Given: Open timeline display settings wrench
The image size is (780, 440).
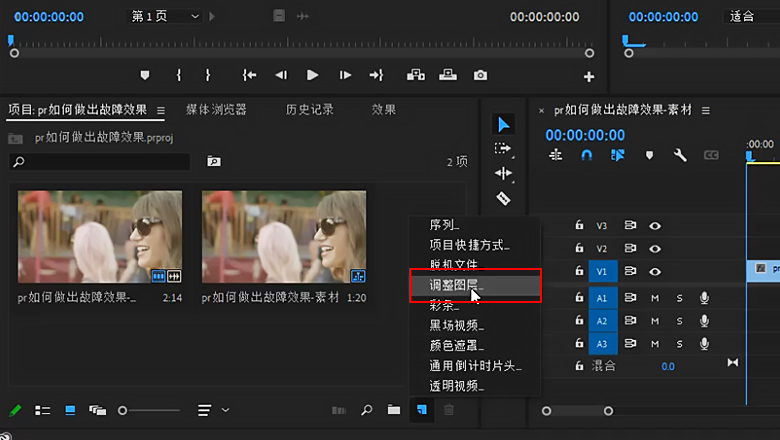Looking at the screenshot, I should coord(680,156).
